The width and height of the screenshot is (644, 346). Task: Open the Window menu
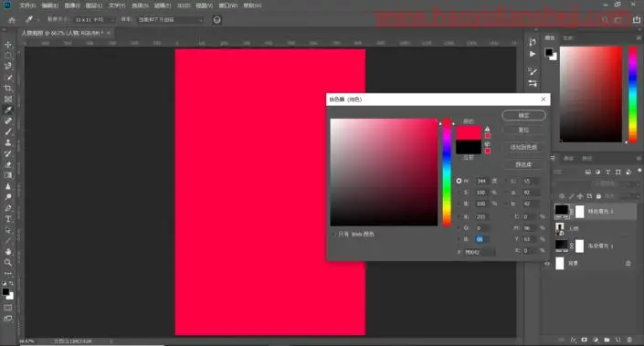(x=228, y=5)
